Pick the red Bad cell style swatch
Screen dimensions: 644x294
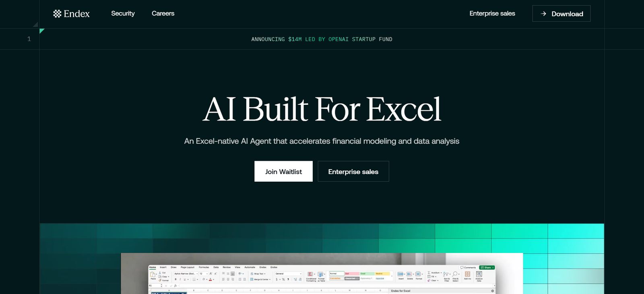352,273
